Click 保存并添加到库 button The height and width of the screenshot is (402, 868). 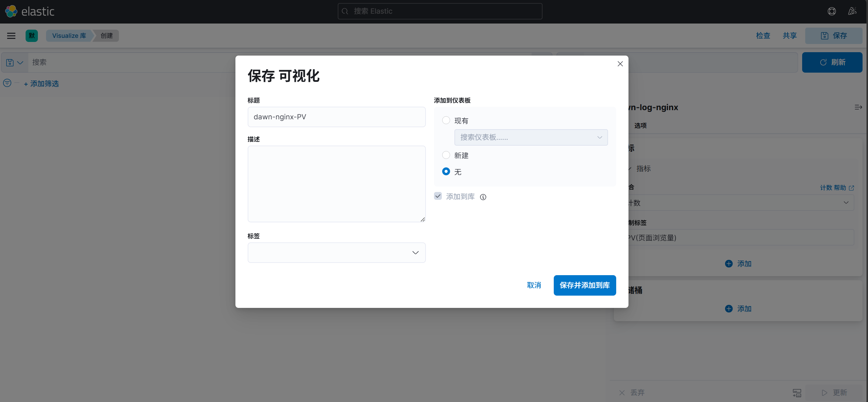coord(584,285)
